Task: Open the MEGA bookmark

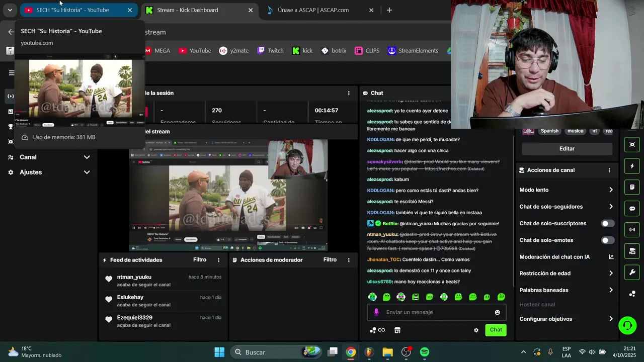Action: pyautogui.click(x=157, y=51)
